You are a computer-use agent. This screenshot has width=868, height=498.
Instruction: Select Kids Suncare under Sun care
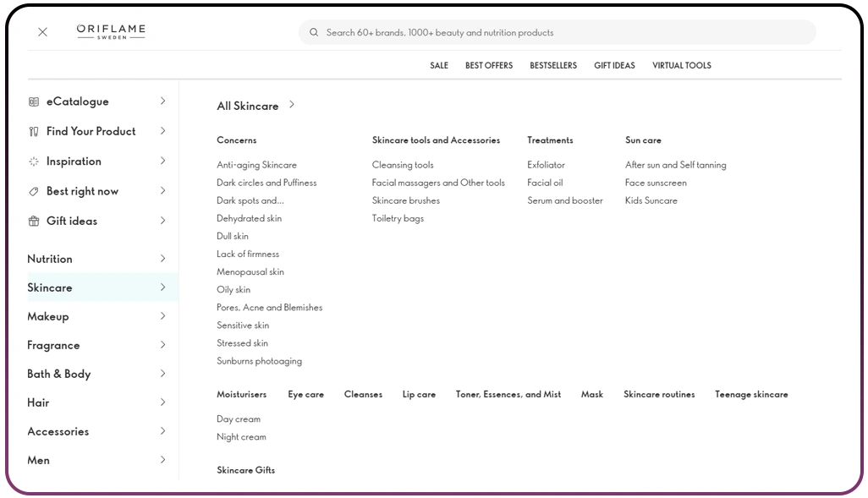[651, 200]
